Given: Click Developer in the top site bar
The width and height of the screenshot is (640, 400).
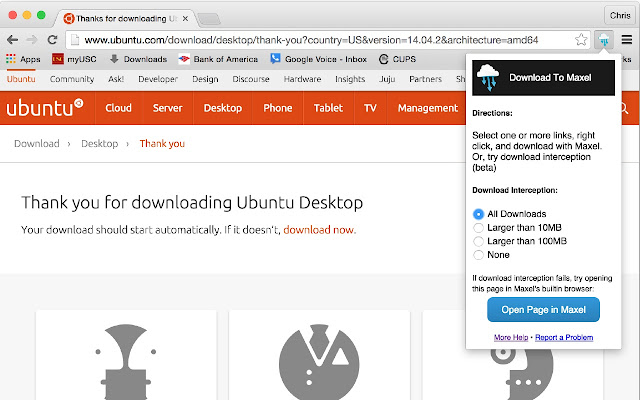Looking at the screenshot, I should tap(158, 79).
